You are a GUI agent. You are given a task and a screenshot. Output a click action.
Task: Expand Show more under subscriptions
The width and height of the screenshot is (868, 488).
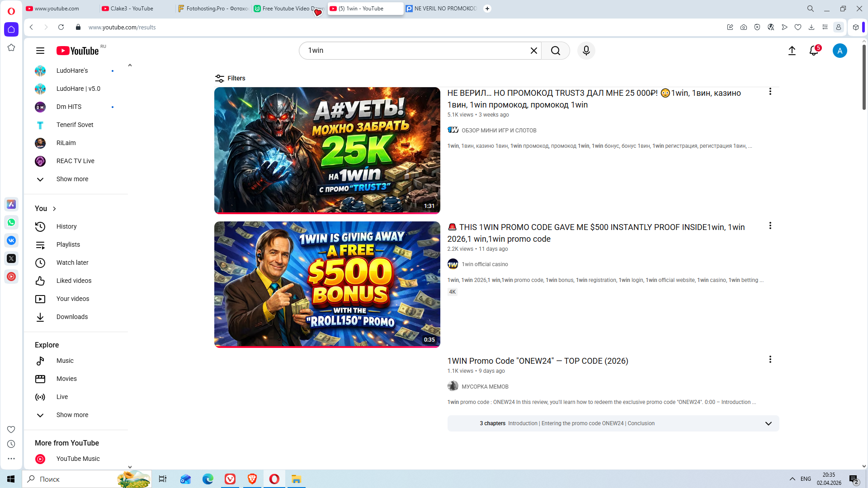pos(72,179)
